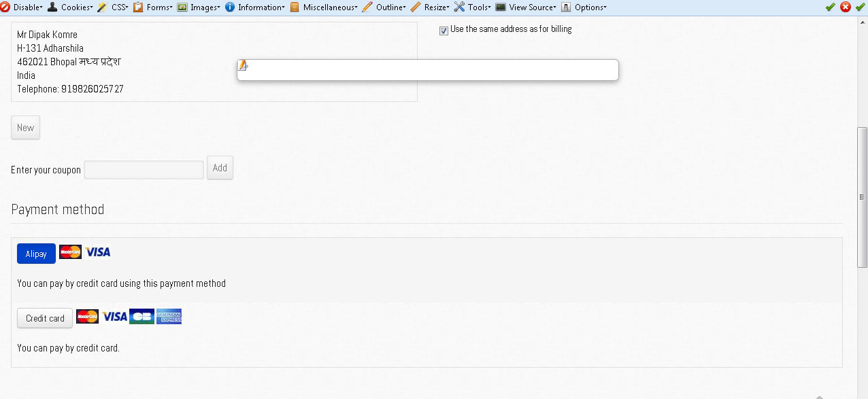Click the blue Information icon in toolbar
This screenshot has height=399, width=868.
click(x=230, y=7)
